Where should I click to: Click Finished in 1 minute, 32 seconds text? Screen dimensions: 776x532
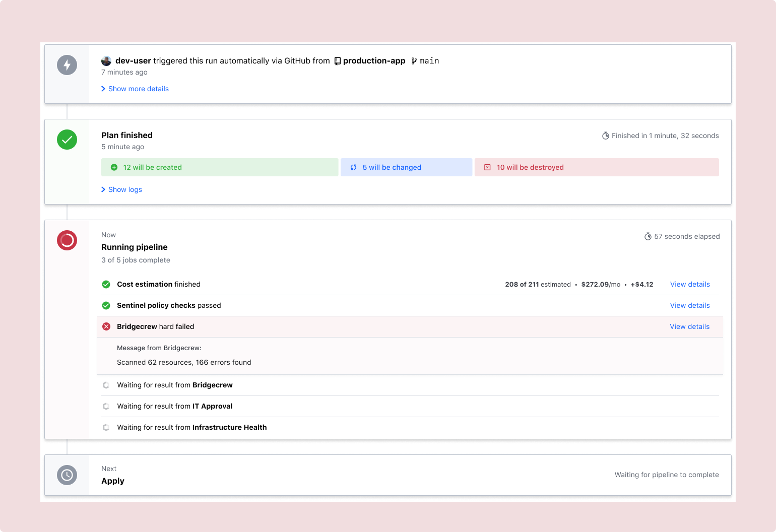coord(665,136)
